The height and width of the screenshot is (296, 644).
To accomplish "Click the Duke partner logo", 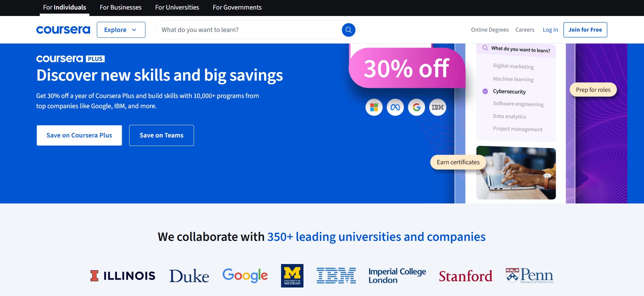I will tap(189, 276).
